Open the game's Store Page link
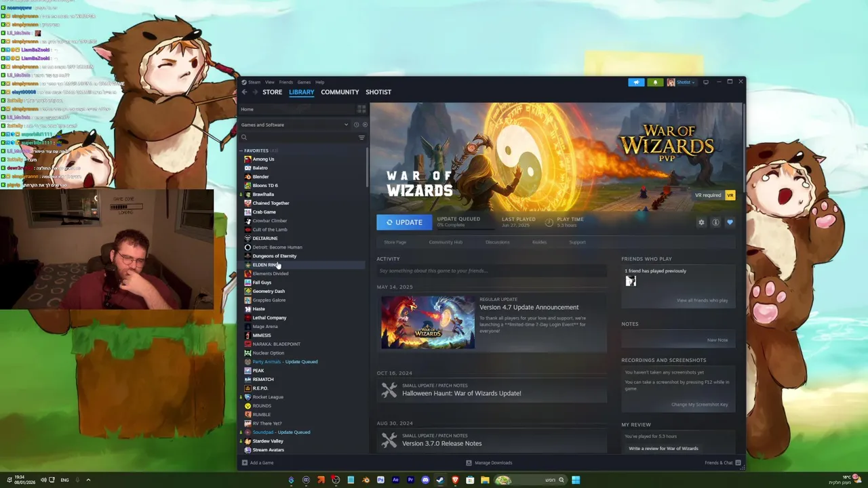 tap(395, 242)
